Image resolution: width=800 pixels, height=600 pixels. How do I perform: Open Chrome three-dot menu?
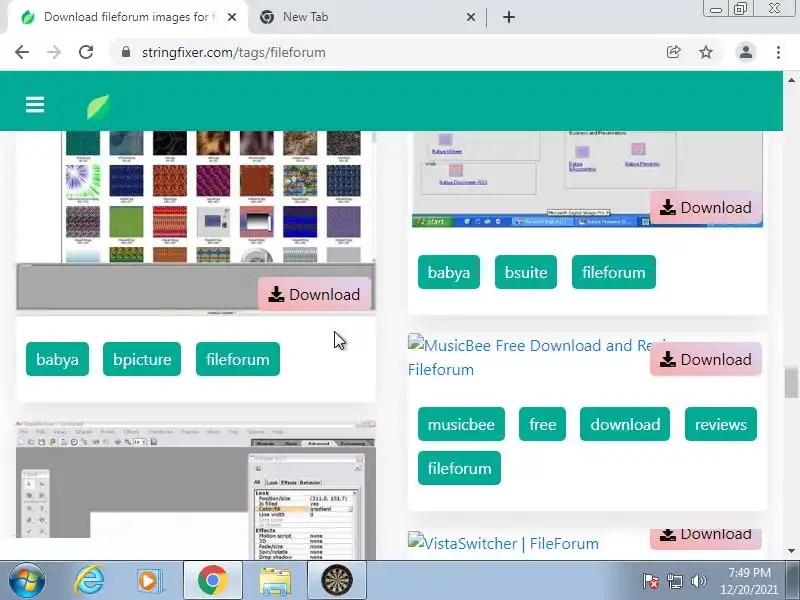(x=778, y=52)
